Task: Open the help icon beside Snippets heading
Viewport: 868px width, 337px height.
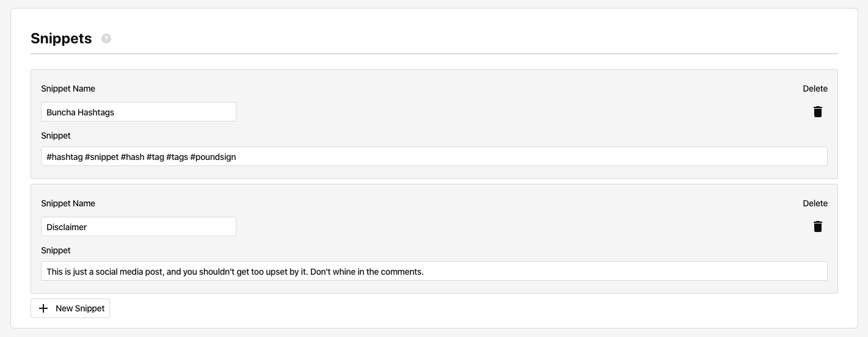Action: click(106, 38)
